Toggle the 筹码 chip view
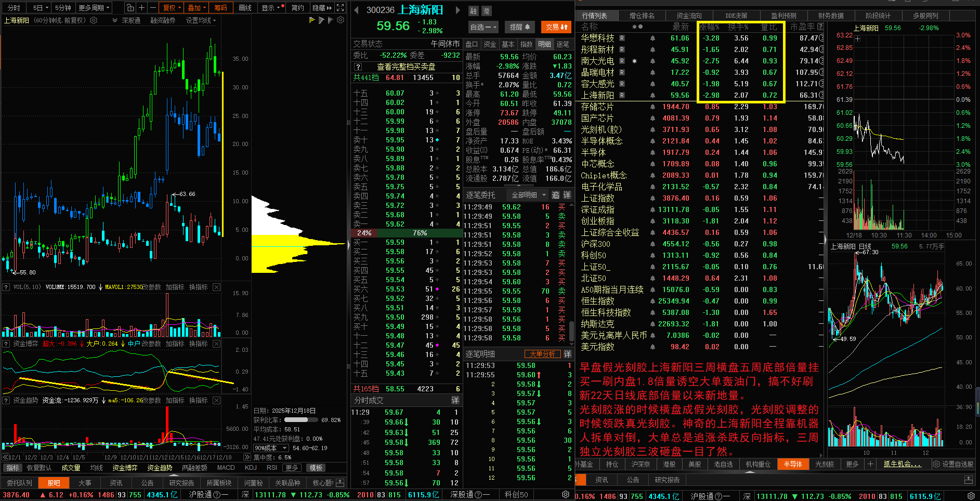Image resolution: width=980 pixels, height=501 pixels. (x=220, y=8)
